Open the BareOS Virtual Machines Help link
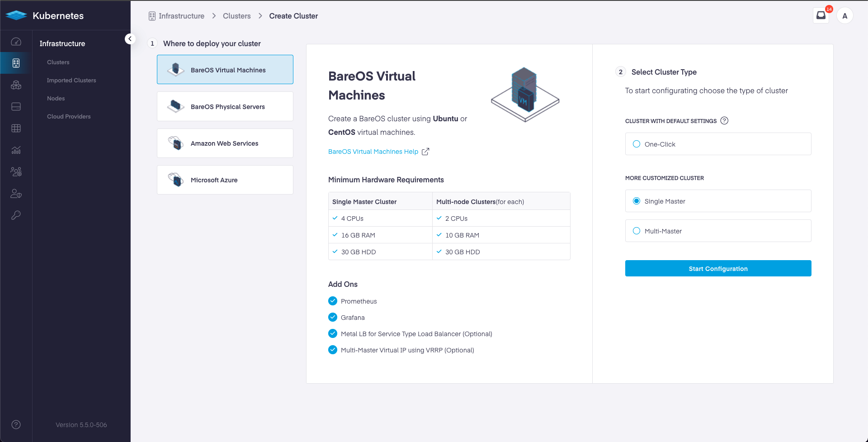The image size is (868, 442). pos(373,151)
